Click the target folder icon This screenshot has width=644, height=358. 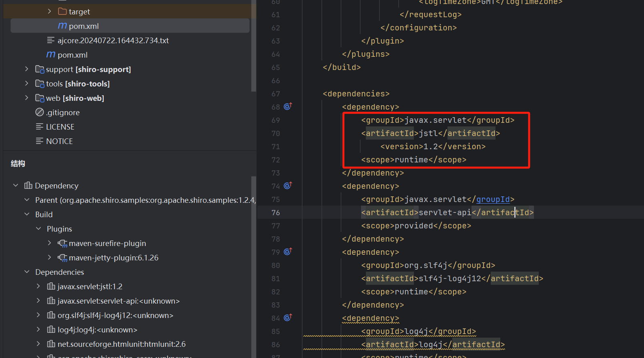[x=62, y=12]
